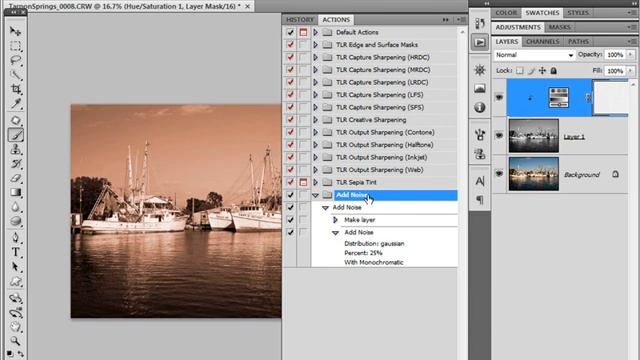
Task: Select the Path Selection tool
Action: (x=16, y=267)
